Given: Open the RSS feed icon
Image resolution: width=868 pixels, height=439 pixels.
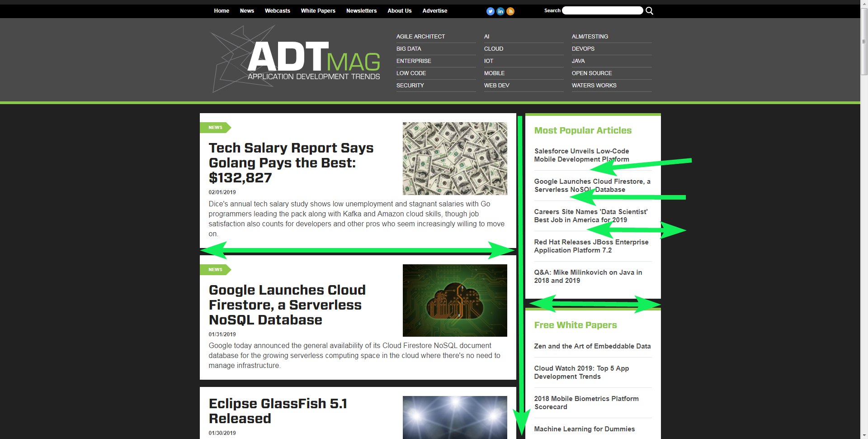Looking at the screenshot, I should tap(510, 11).
